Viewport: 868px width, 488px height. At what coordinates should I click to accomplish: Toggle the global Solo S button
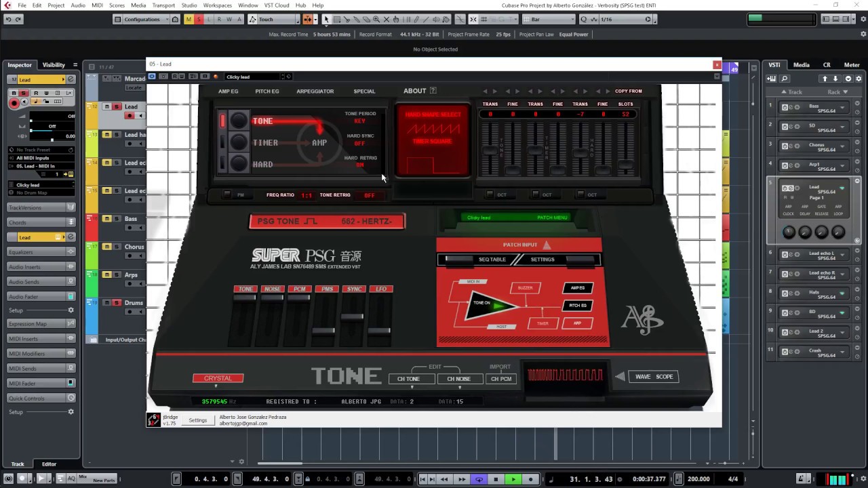point(199,19)
